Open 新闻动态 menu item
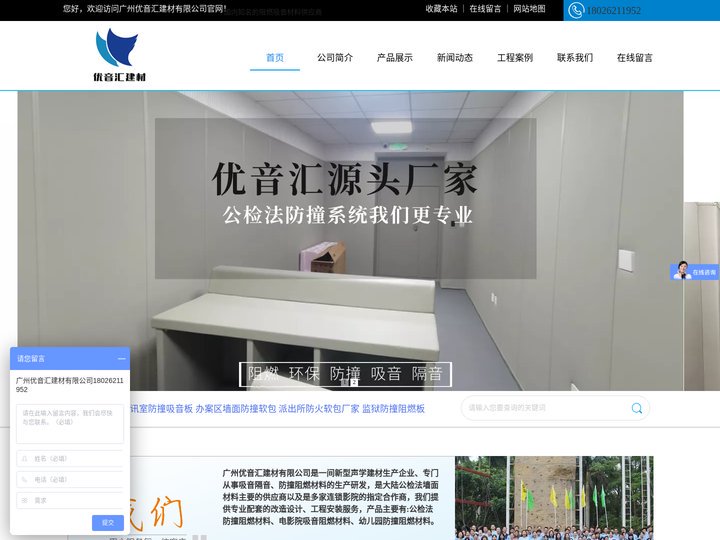The image size is (720, 540). coord(455,58)
